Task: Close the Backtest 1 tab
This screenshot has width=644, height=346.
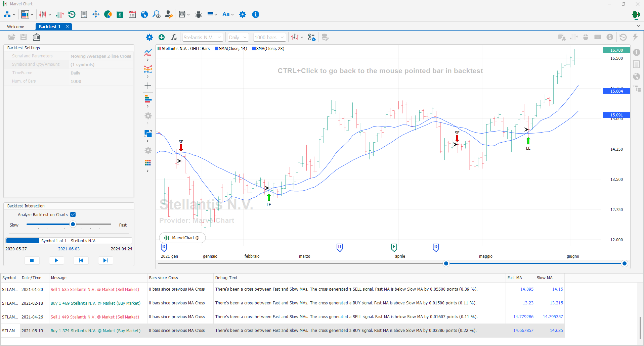Action: point(67,27)
